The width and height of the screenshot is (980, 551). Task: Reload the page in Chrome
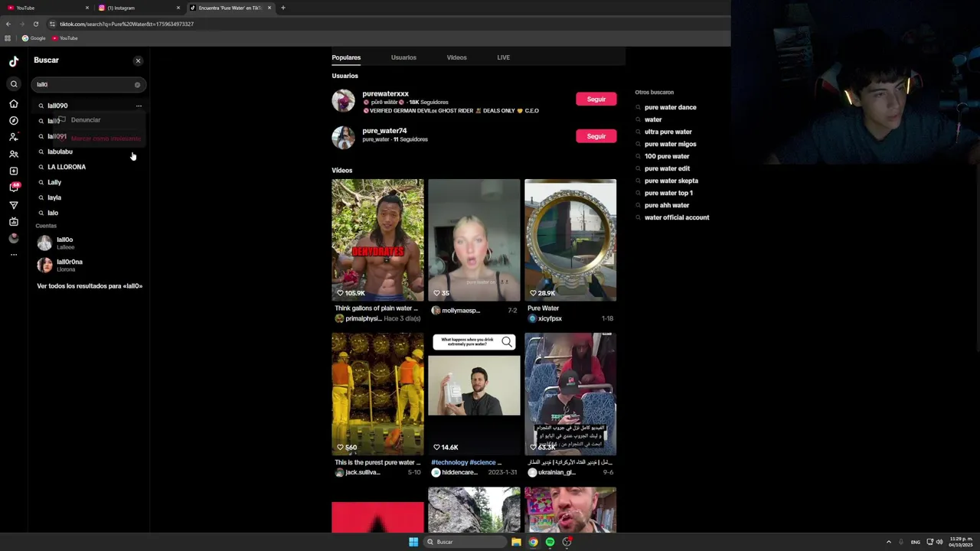coord(35,24)
